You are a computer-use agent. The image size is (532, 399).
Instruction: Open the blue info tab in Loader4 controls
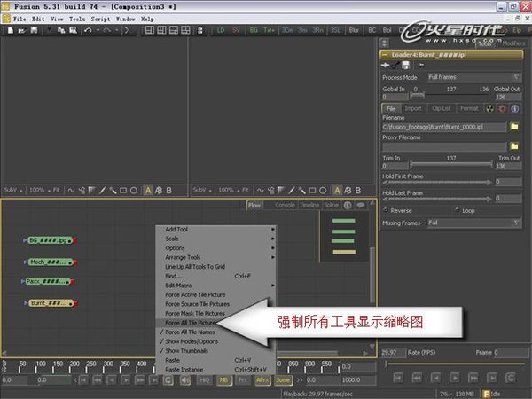(x=514, y=108)
